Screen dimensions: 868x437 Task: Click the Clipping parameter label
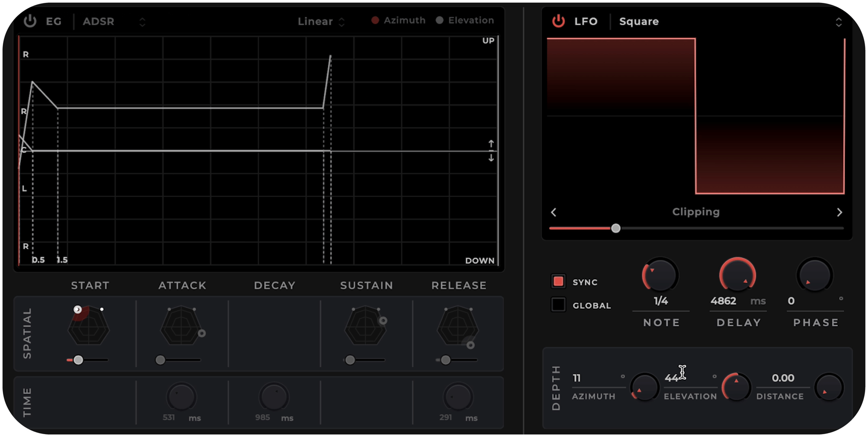[696, 212]
